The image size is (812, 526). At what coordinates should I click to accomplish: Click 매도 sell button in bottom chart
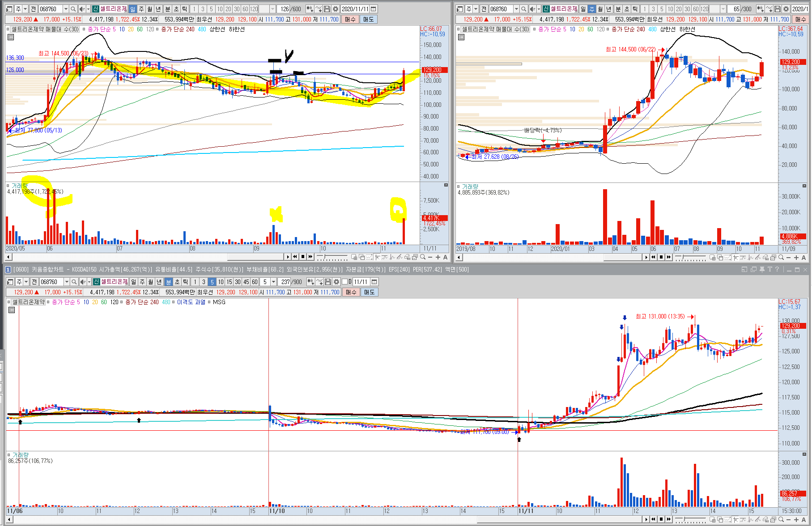point(369,292)
